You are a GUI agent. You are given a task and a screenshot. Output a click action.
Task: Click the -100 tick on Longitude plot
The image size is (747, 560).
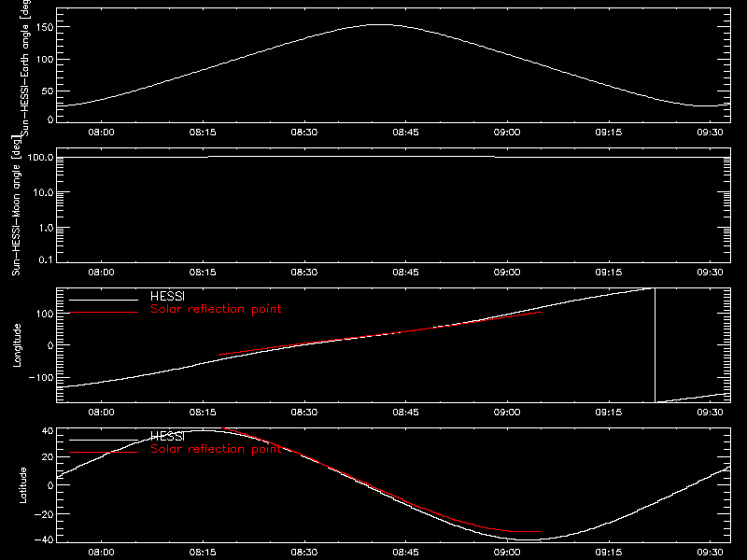[41, 377]
